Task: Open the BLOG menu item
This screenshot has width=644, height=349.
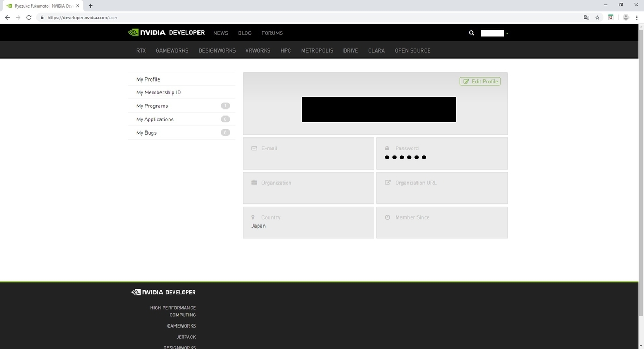Action: (245, 33)
